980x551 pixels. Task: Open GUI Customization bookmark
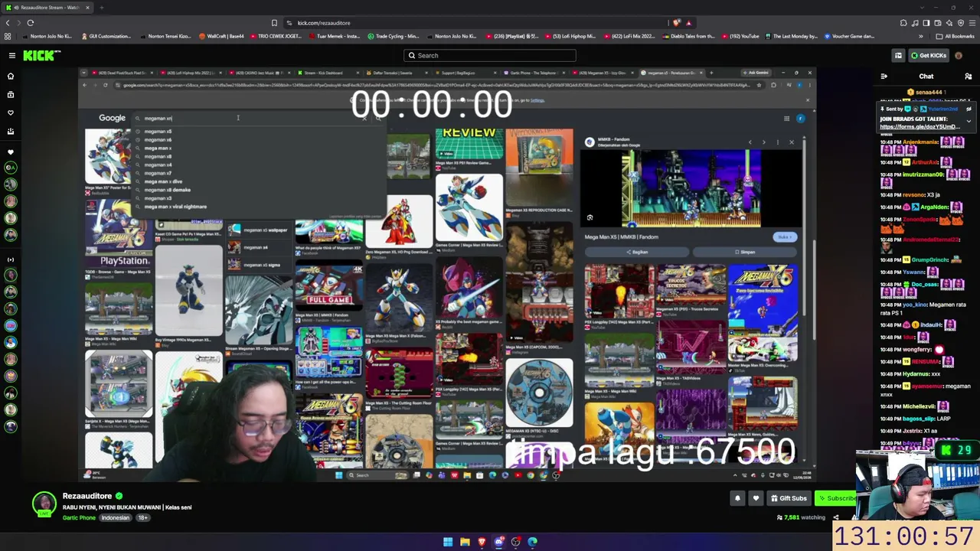(105, 36)
